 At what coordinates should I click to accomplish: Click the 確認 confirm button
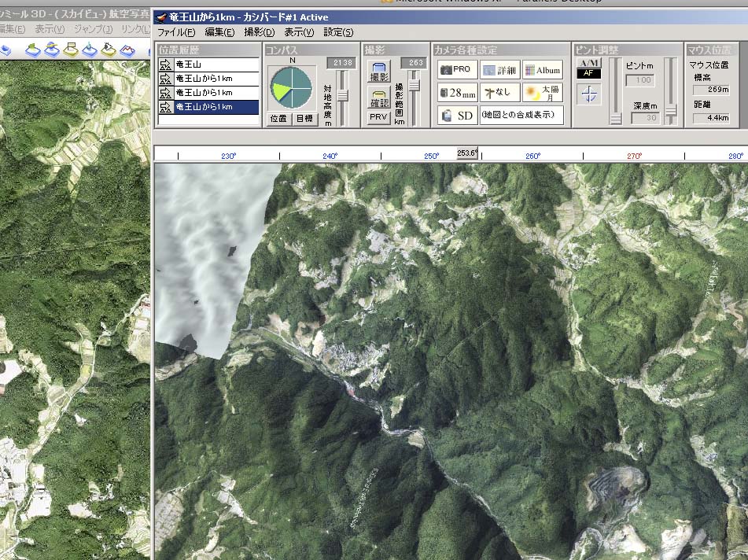(379, 98)
